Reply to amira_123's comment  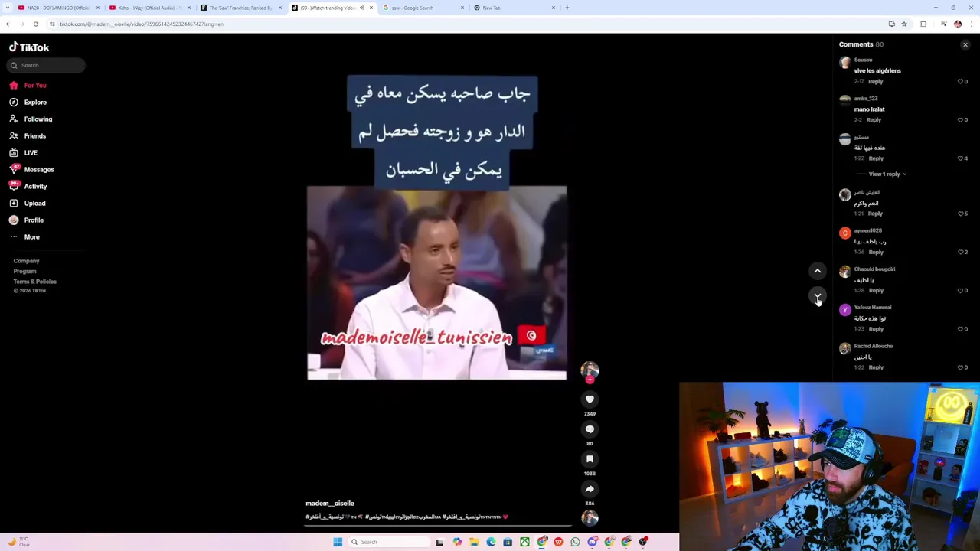pos(874,120)
